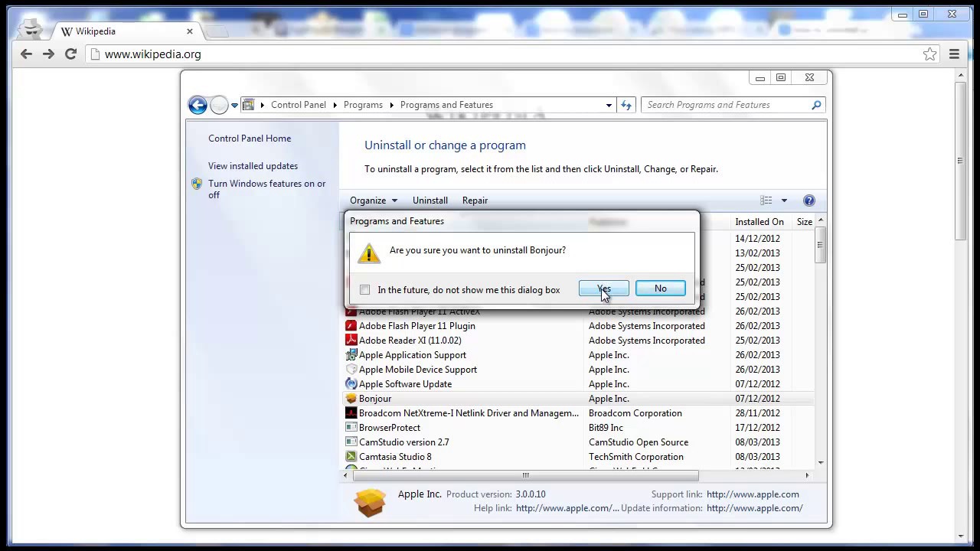
Task: Bookmark page with the star icon
Action: pos(929,54)
